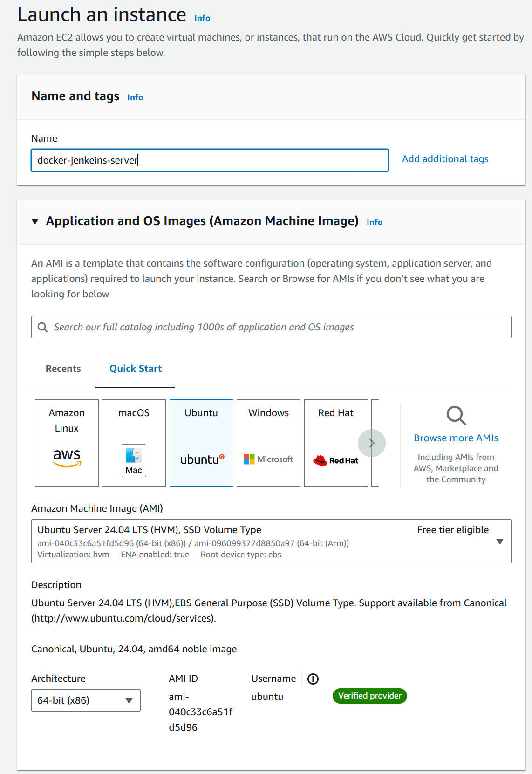
Task: Click the ENA enabled: true text
Action: [x=155, y=555]
